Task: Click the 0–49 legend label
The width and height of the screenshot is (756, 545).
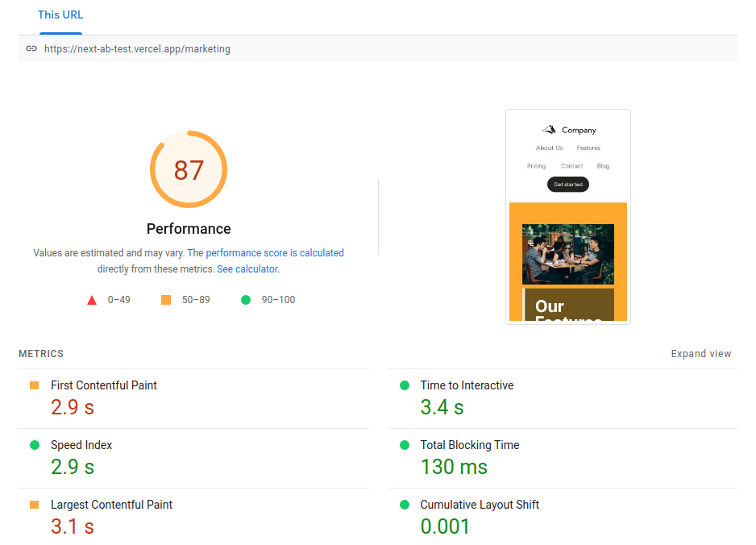Action: pos(118,300)
